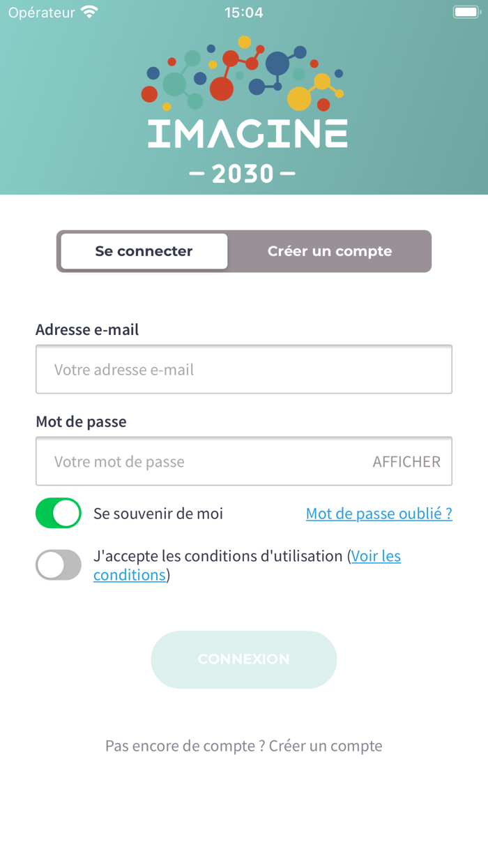The width and height of the screenshot is (488, 868).
Task: Tap the IMAGINE wordmark in the header
Action: pos(247,133)
